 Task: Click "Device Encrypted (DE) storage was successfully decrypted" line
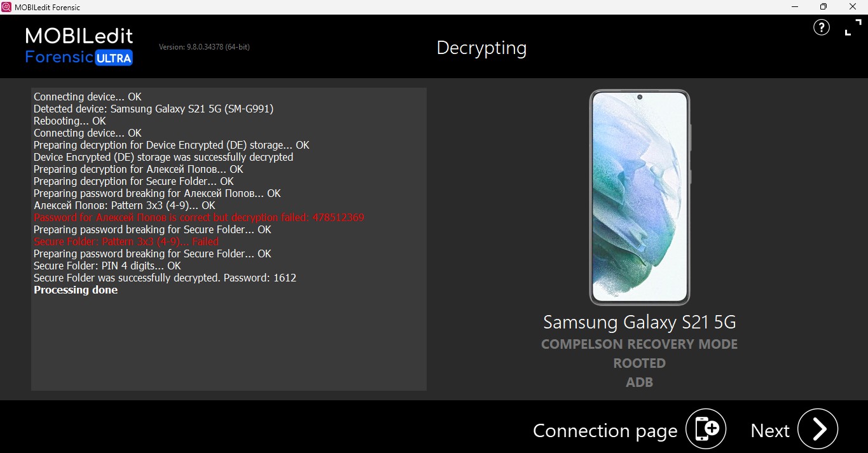(163, 157)
